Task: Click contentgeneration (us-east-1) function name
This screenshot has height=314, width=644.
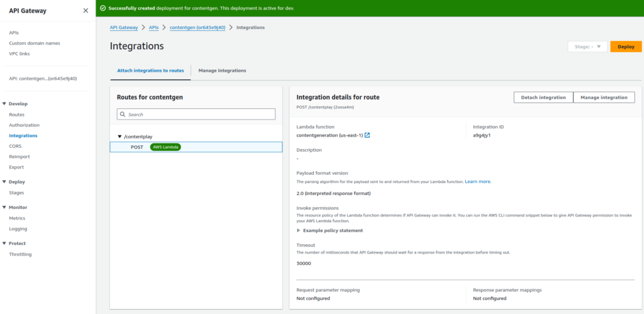Action: coord(330,135)
